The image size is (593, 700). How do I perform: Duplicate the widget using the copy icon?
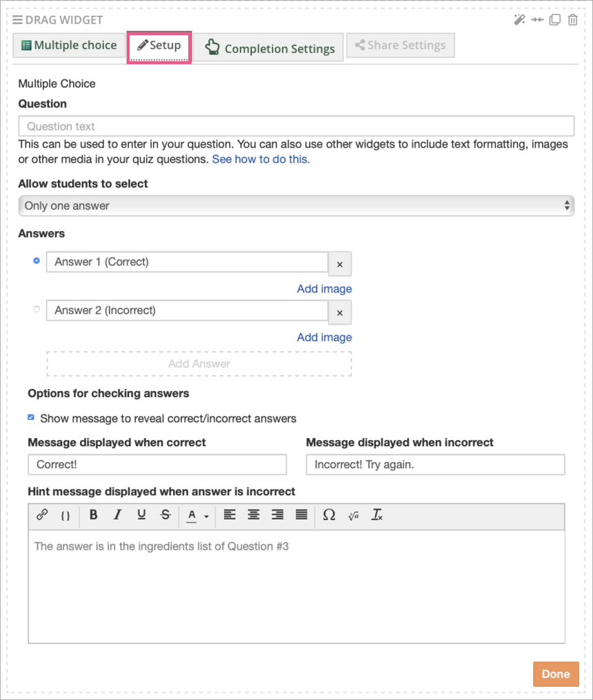point(554,20)
